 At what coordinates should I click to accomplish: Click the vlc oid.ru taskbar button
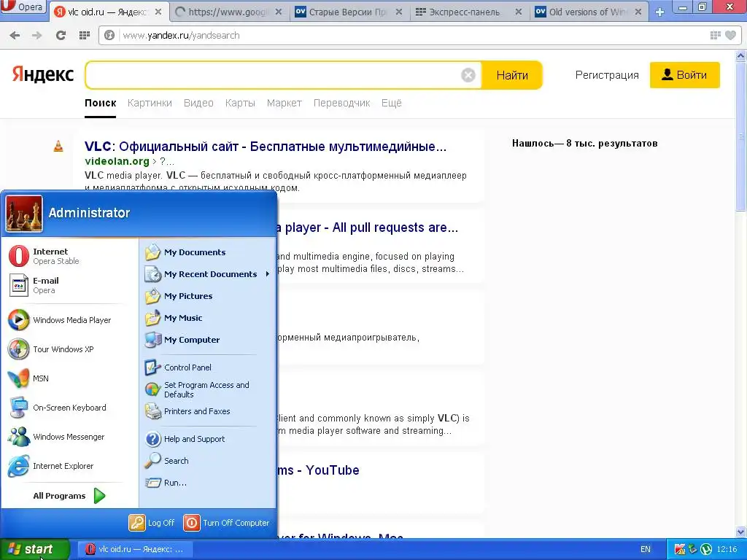(x=136, y=549)
